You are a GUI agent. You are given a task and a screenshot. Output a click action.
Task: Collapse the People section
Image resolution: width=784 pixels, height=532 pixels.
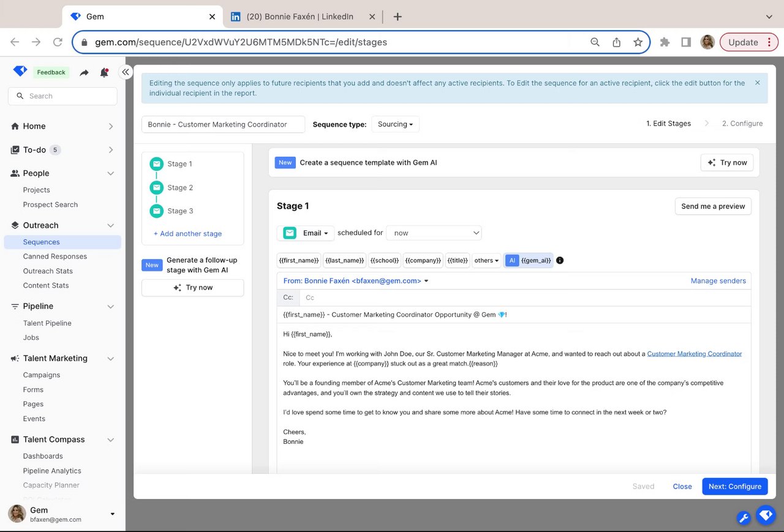point(111,173)
